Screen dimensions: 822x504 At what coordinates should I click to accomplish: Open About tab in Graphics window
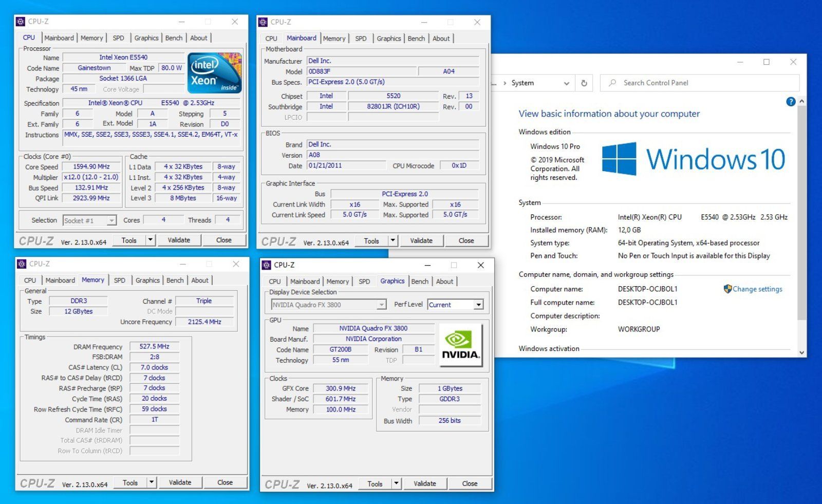[x=444, y=281]
